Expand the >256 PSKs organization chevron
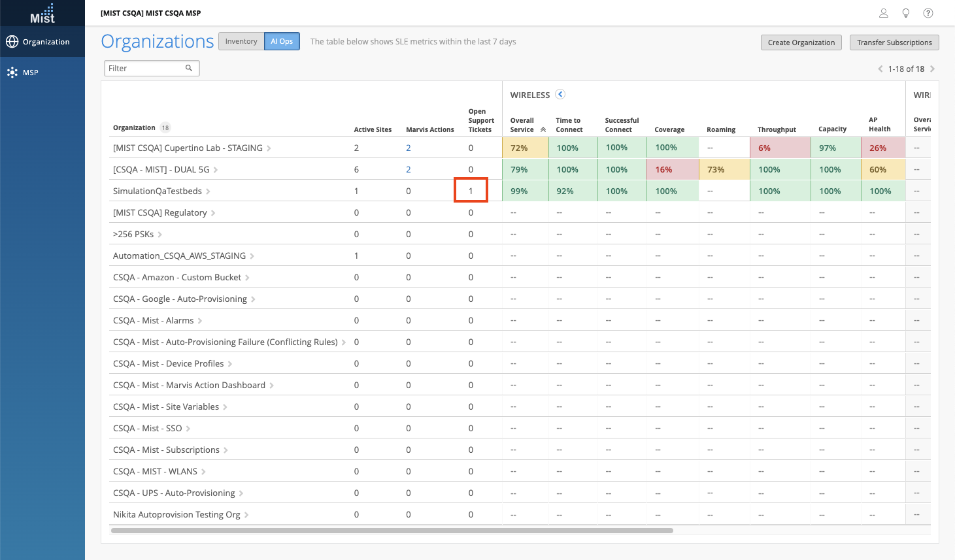 pyautogui.click(x=160, y=235)
